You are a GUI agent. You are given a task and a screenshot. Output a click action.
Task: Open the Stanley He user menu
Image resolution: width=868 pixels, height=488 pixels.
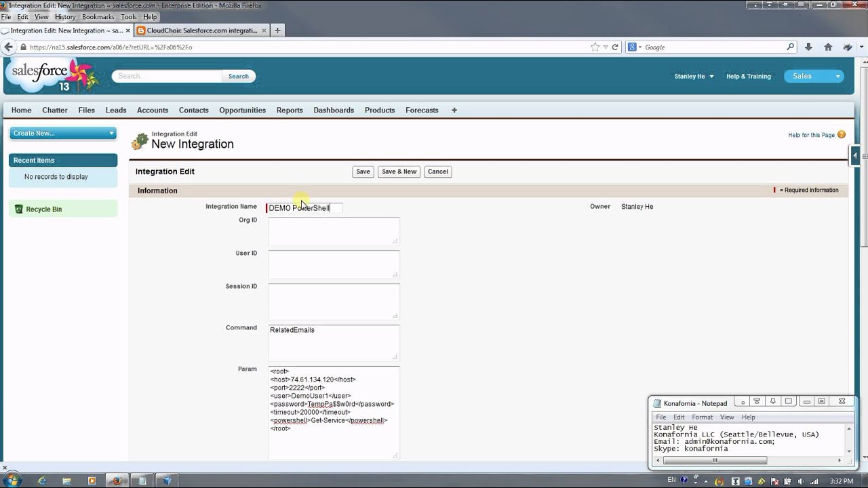click(x=694, y=77)
